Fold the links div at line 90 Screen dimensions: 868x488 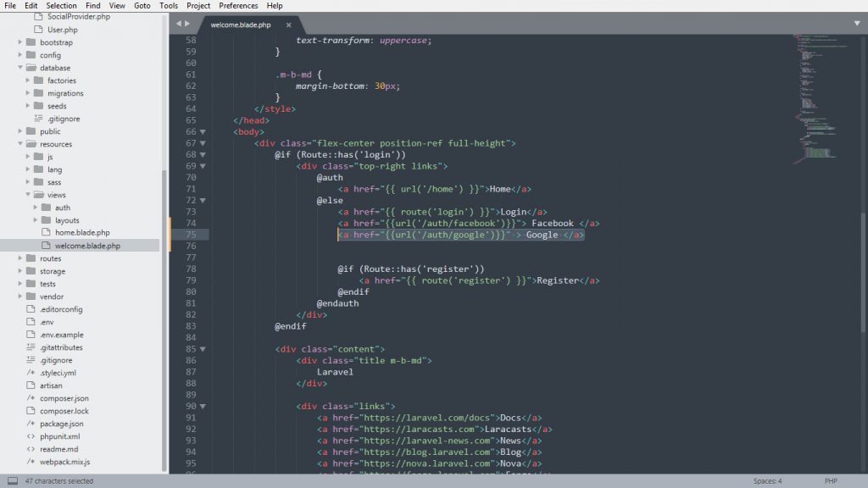pyautogui.click(x=203, y=407)
